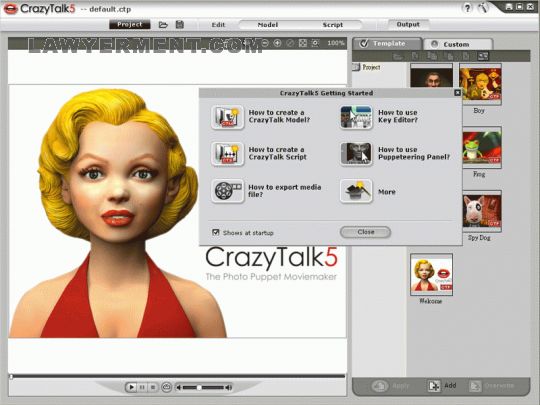The height and width of the screenshot is (405, 540).
Task: Select the Welcome template thumbnail
Action: (431, 274)
